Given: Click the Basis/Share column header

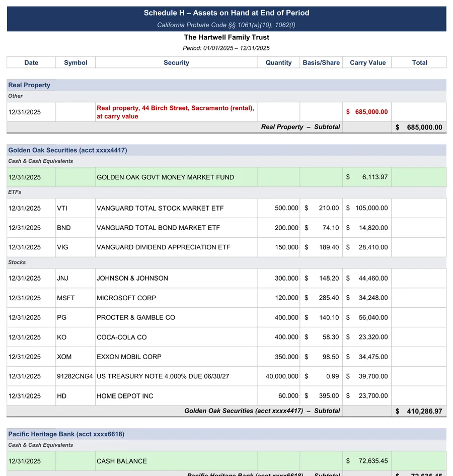Looking at the screenshot, I should [321, 62].
